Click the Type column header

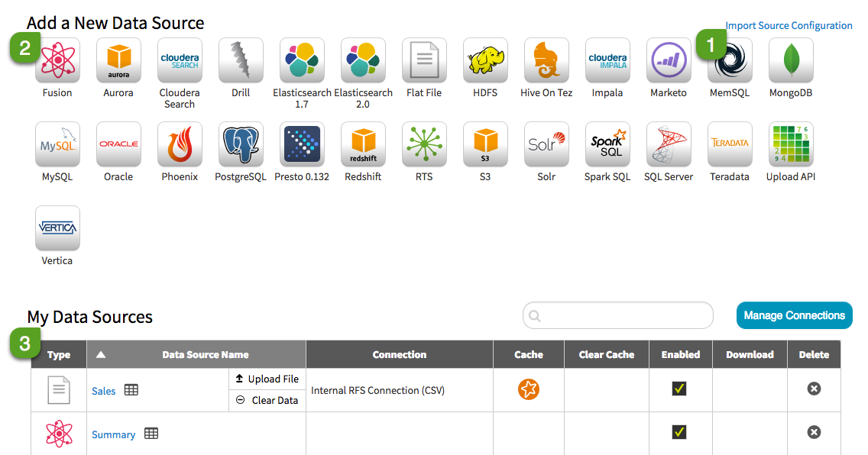click(59, 354)
